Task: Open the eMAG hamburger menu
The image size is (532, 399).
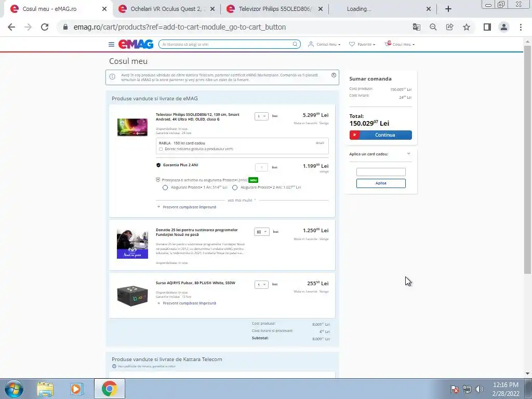Action: [111, 45]
